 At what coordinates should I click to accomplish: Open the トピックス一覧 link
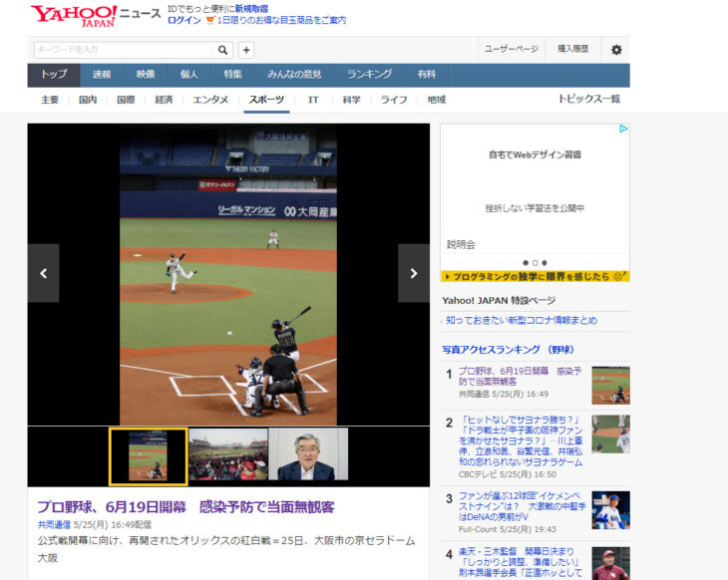pos(588,100)
